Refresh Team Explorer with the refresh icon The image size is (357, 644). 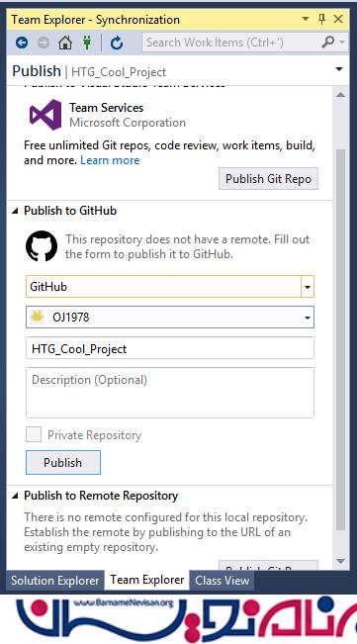pyautogui.click(x=117, y=43)
